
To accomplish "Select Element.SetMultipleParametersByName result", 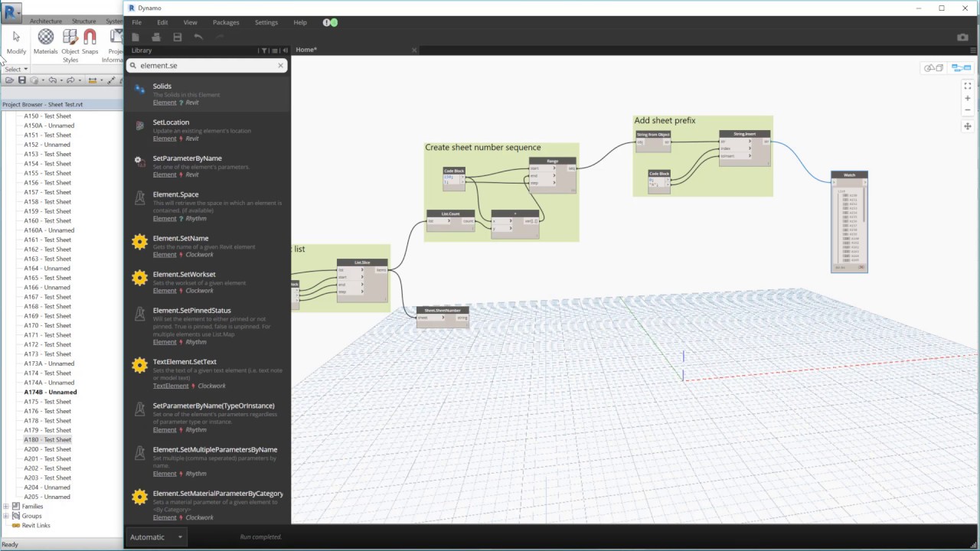I will tap(207, 463).
